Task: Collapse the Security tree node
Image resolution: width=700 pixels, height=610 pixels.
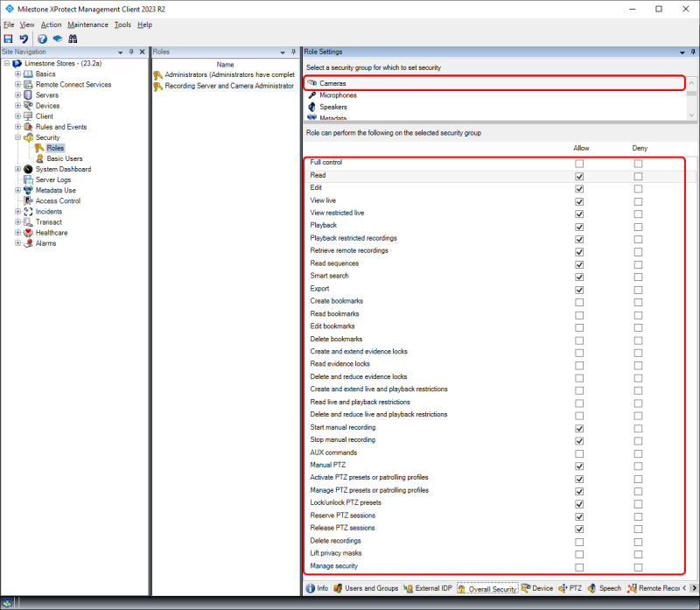Action: [17, 137]
